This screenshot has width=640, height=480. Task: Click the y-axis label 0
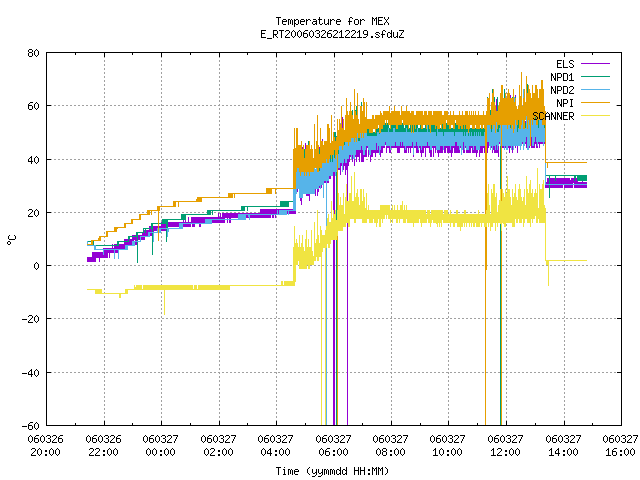click(x=36, y=266)
